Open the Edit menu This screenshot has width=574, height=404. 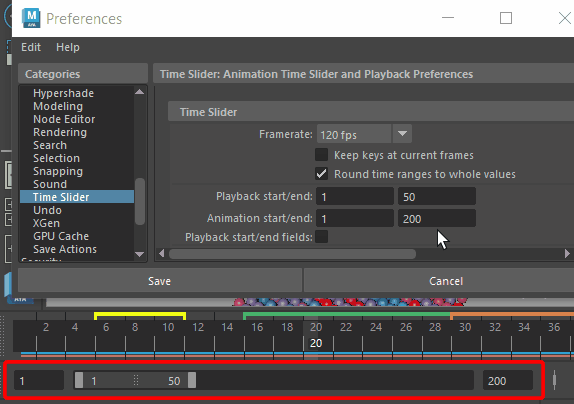coord(31,47)
